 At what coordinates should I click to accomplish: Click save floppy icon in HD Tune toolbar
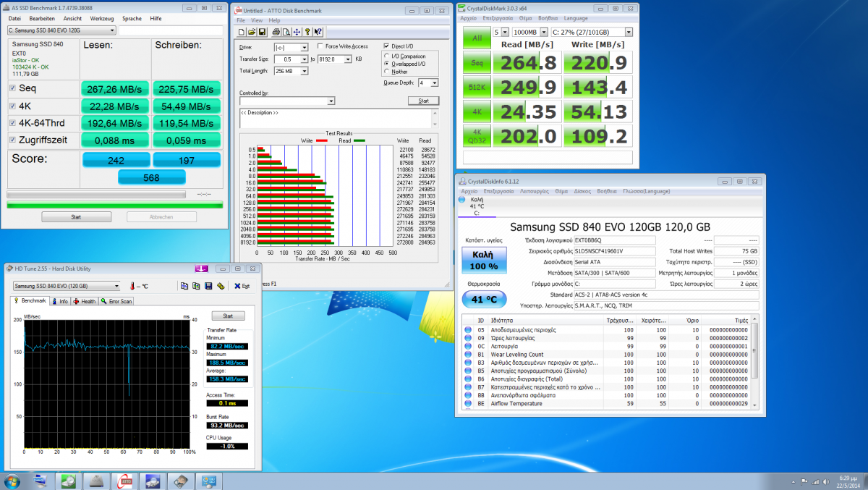point(208,286)
